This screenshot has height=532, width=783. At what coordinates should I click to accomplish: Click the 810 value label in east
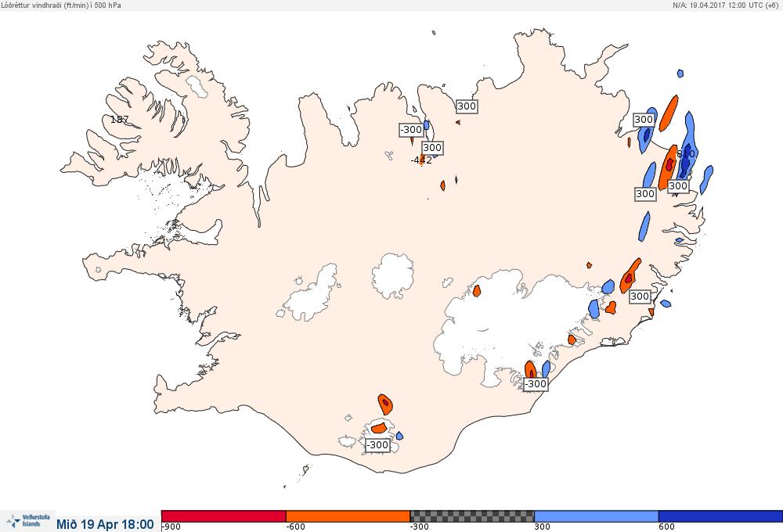(x=685, y=153)
